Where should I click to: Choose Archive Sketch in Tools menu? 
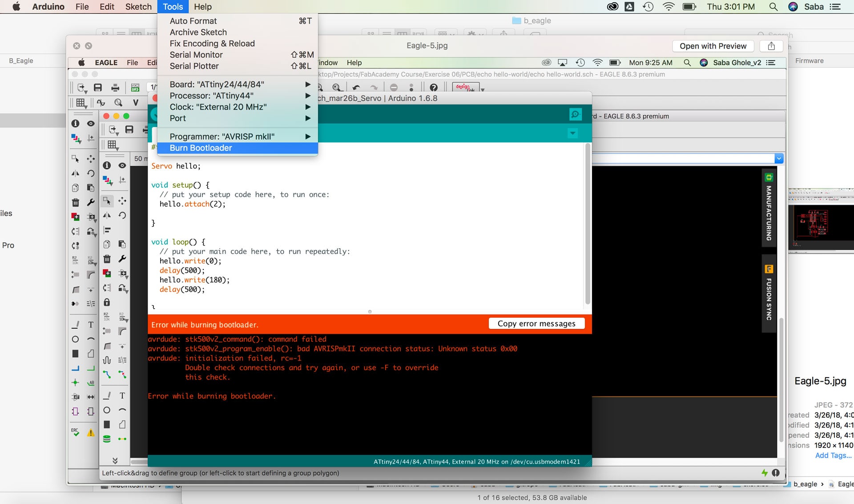[x=238, y=32]
